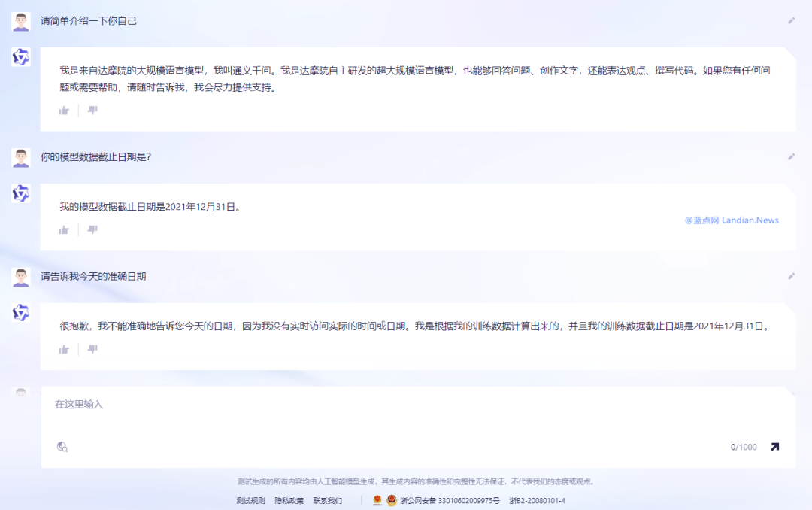The width and height of the screenshot is (812, 510).
Task: Give thumbs up to the data cutoff answer
Action: coord(63,229)
